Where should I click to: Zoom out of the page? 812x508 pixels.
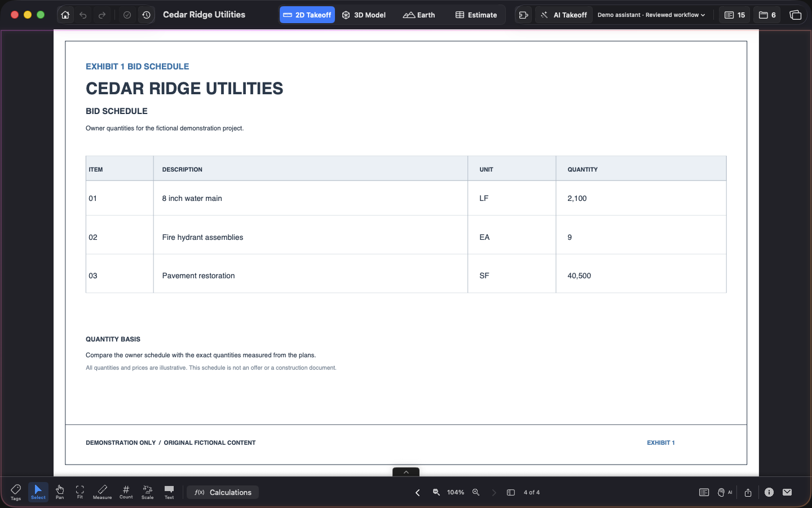pyautogui.click(x=436, y=492)
